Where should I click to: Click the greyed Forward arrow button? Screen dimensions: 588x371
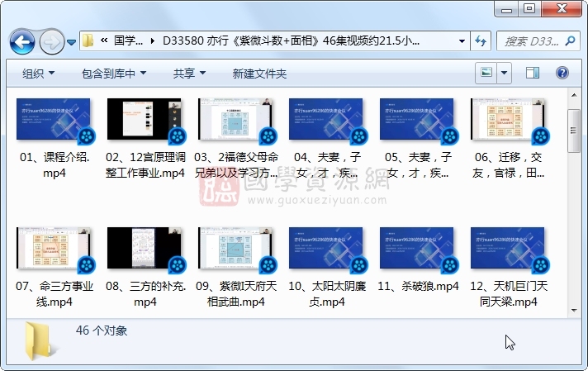[x=51, y=41]
